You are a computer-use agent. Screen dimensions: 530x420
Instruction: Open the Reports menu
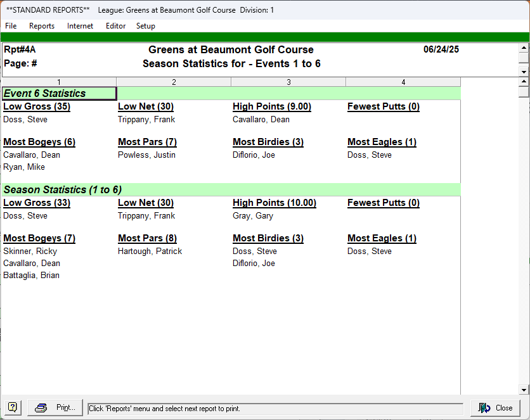coord(42,26)
